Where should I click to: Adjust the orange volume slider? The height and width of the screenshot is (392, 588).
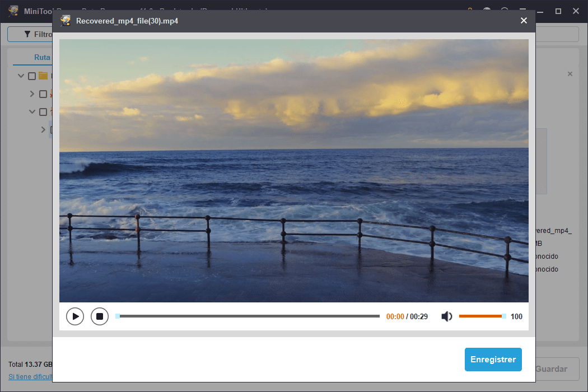481,316
